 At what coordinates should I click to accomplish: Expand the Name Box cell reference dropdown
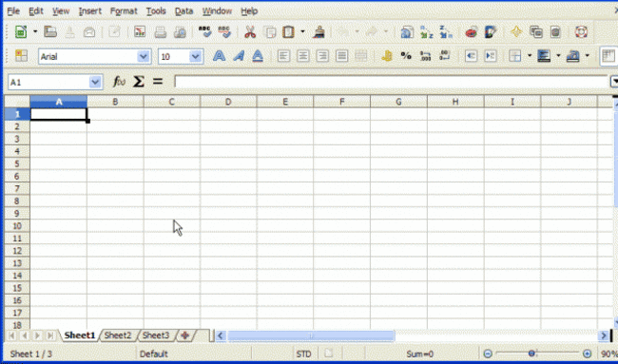[x=95, y=82]
